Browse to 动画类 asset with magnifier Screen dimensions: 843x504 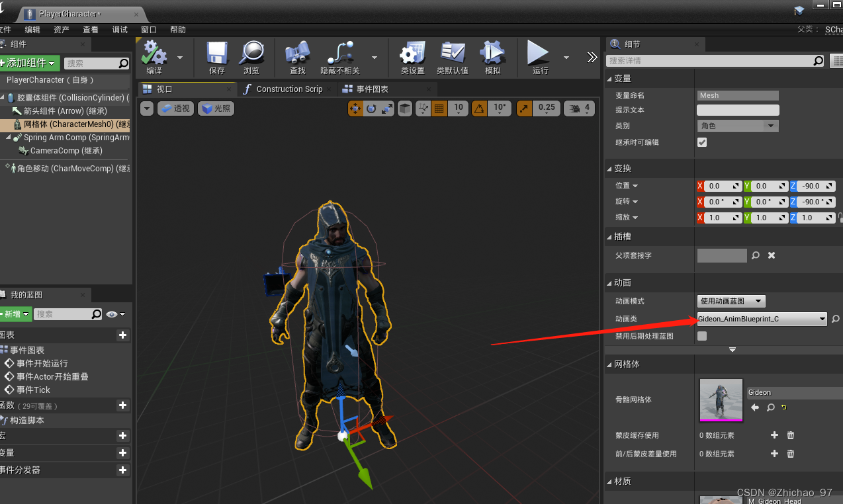point(836,319)
